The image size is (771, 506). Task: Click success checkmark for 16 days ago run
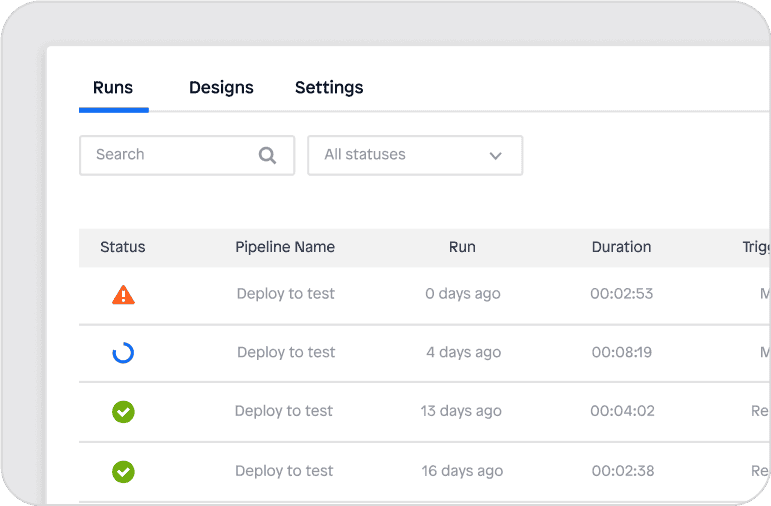click(x=123, y=471)
